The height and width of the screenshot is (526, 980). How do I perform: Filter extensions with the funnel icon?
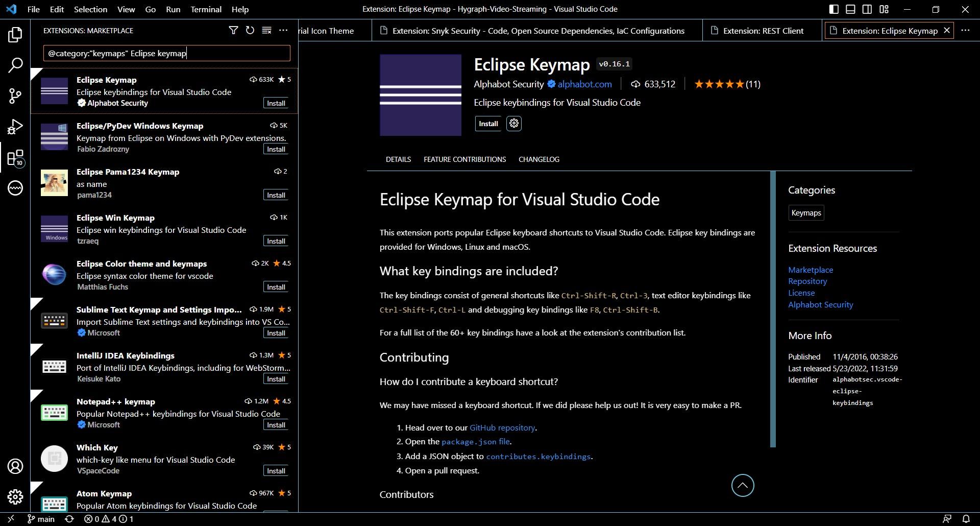(233, 31)
